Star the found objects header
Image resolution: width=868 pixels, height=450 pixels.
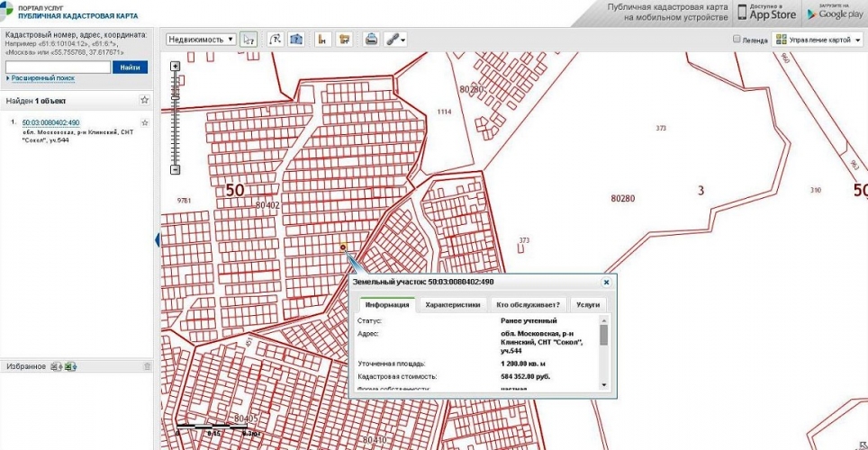point(144,100)
